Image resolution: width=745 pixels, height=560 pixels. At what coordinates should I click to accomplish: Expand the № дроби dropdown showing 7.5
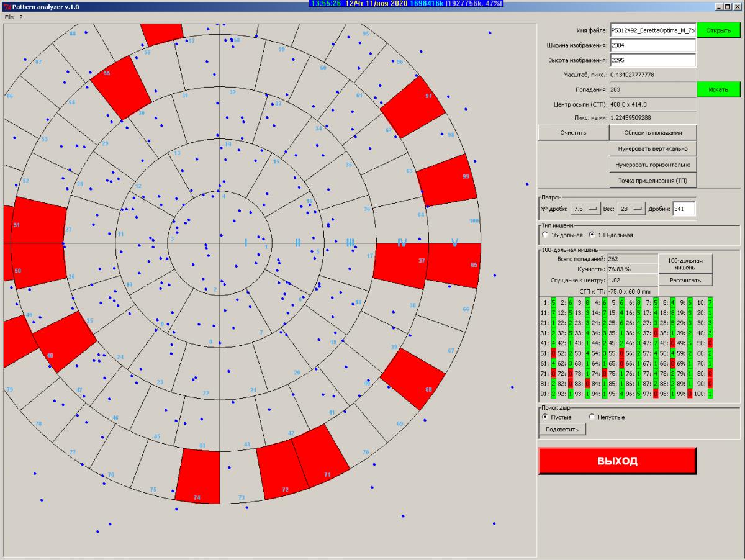[x=585, y=209]
